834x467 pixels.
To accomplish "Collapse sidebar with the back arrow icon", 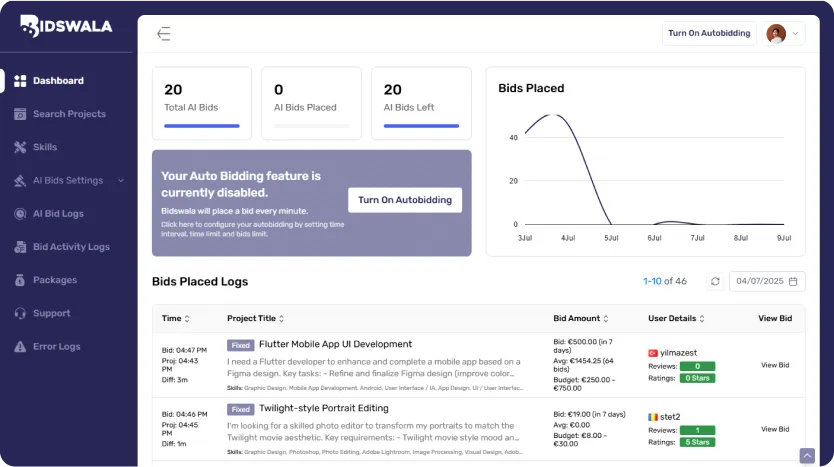I will coord(164,34).
